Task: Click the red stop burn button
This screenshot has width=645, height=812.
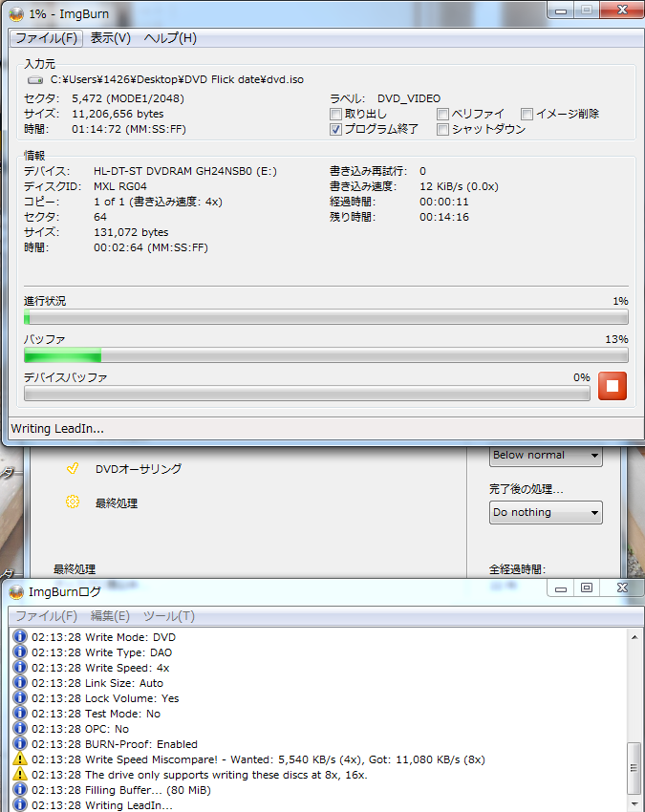Action: (613, 386)
